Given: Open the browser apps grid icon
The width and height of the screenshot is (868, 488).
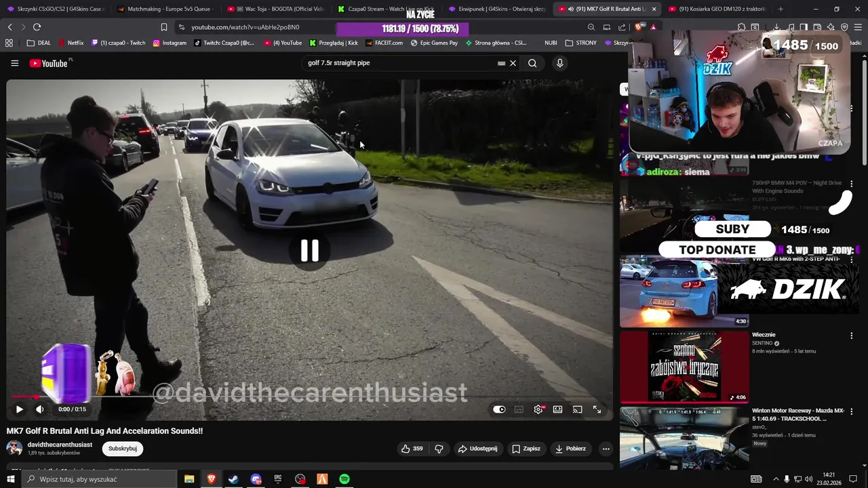Looking at the screenshot, I should 9,43.
